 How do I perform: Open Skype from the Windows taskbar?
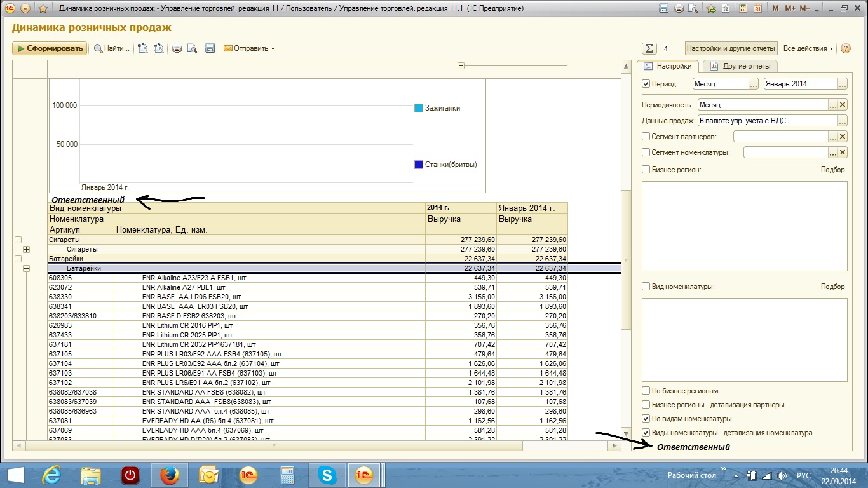pos(327,475)
